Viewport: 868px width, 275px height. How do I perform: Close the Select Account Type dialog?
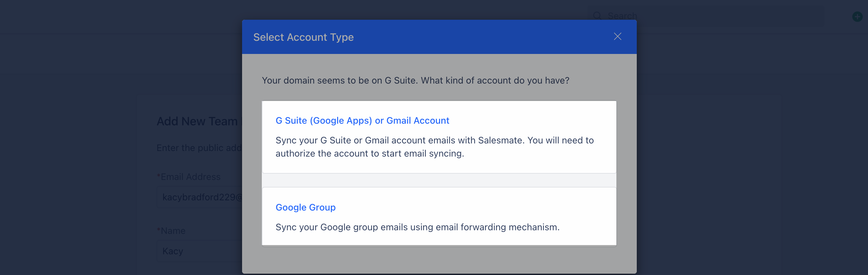tap(617, 37)
